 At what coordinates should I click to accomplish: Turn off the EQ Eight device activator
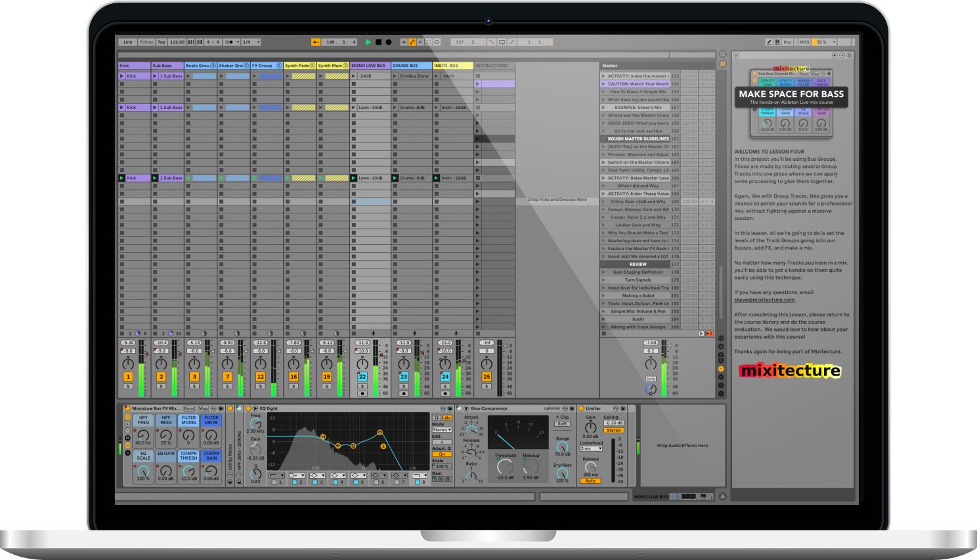tap(248, 408)
